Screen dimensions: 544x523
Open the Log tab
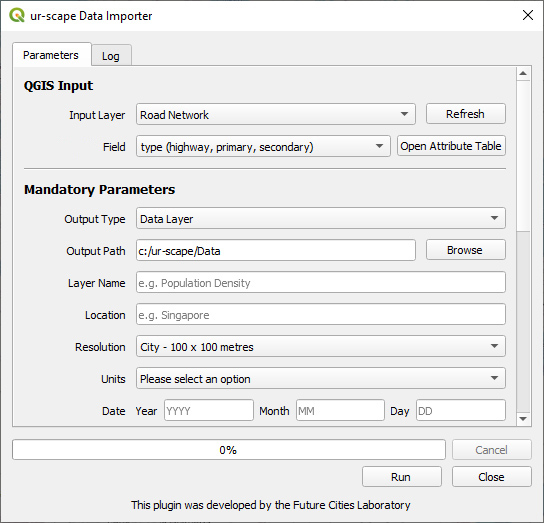pyautogui.click(x=111, y=56)
